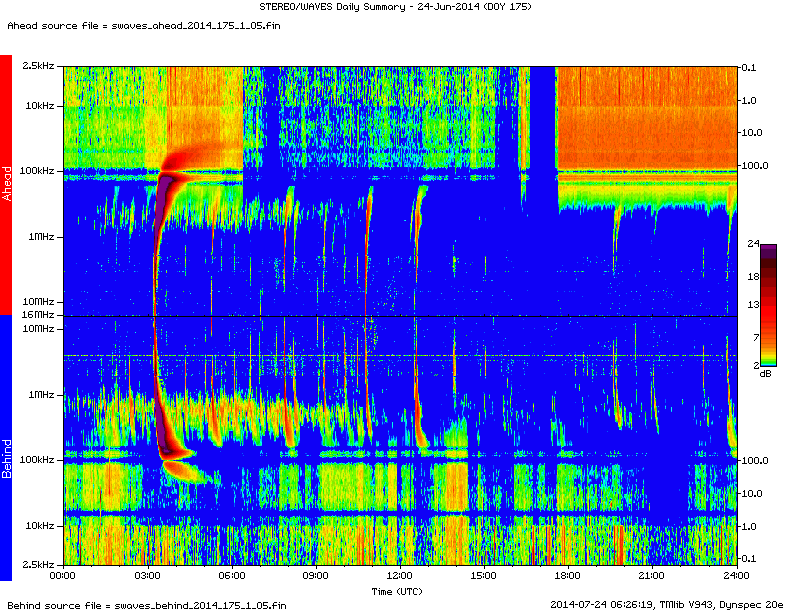Image resolution: width=792 pixels, height=612 pixels.
Task: Click the 13 value on color scale
Action: click(753, 304)
